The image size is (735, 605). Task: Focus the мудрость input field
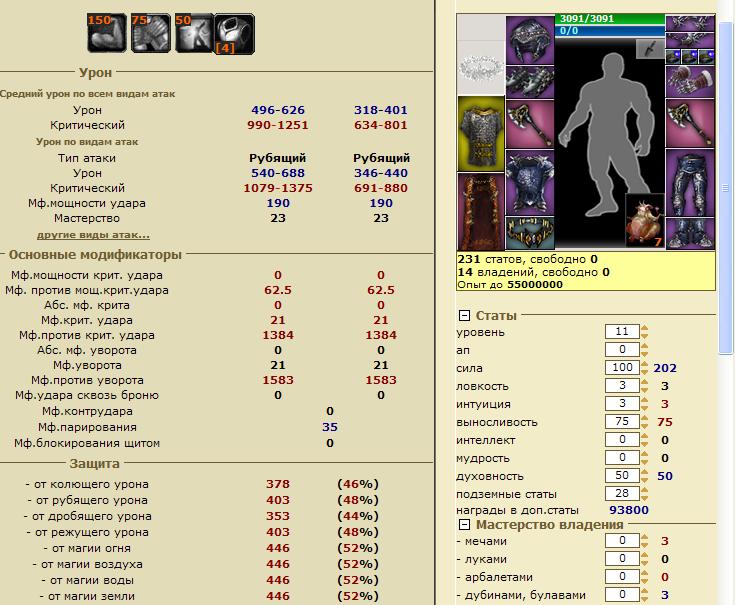click(622, 457)
